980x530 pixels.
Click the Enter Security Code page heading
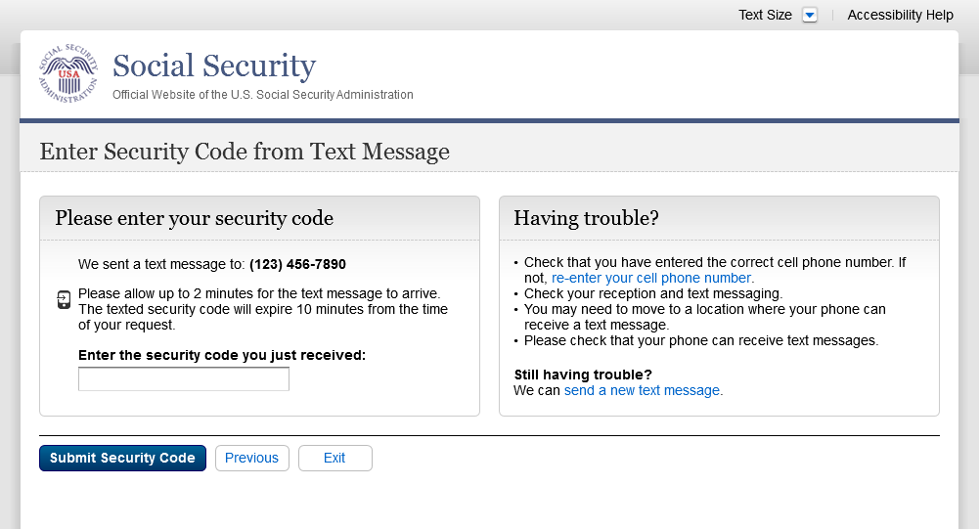(x=245, y=152)
